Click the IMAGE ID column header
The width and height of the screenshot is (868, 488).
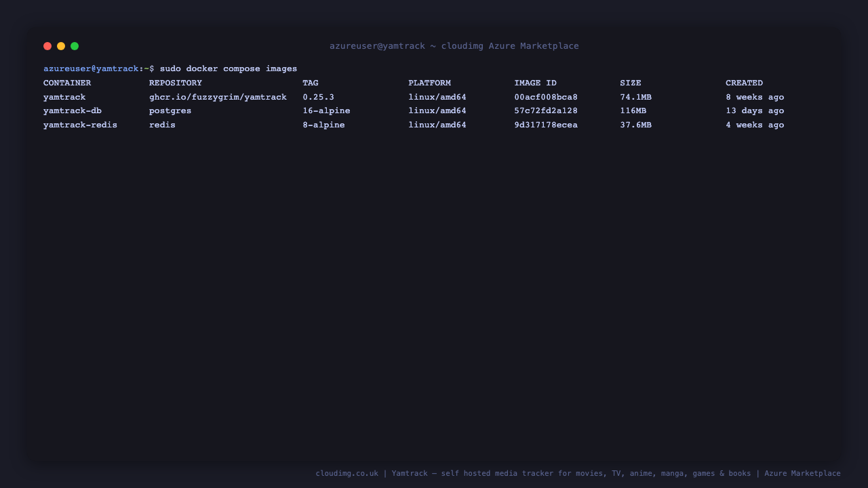tap(535, 83)
